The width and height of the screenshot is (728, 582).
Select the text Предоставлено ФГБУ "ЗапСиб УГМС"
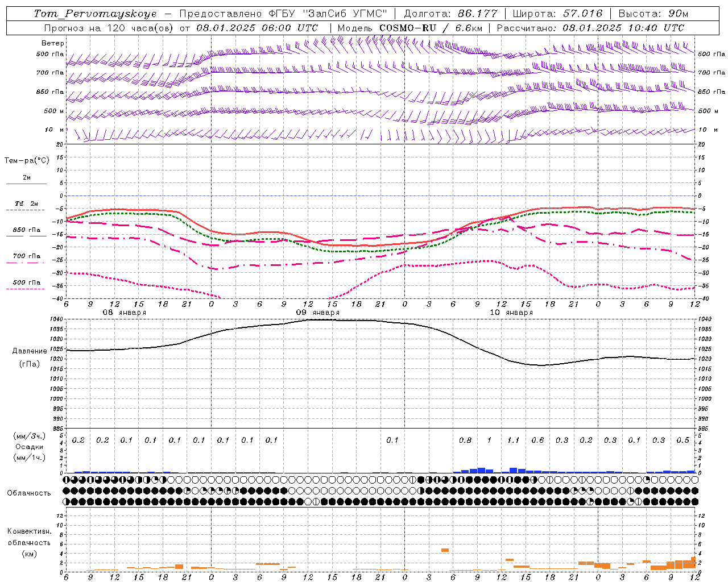tap(283, 14)
